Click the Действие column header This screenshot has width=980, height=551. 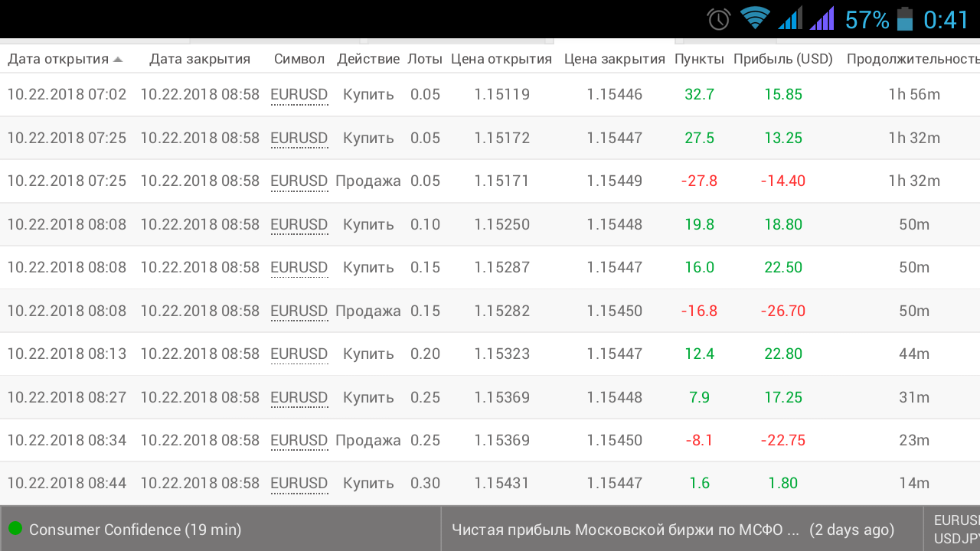(x=368, y=59)
